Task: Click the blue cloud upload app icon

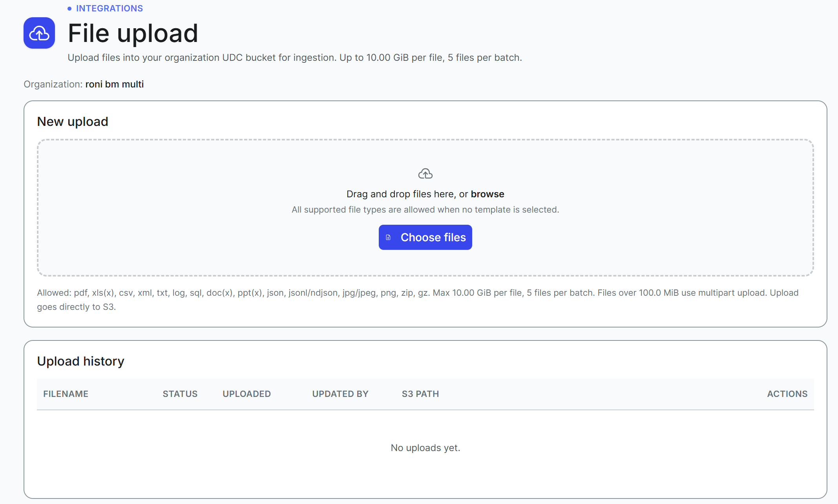Action: [x=39, y=33]
